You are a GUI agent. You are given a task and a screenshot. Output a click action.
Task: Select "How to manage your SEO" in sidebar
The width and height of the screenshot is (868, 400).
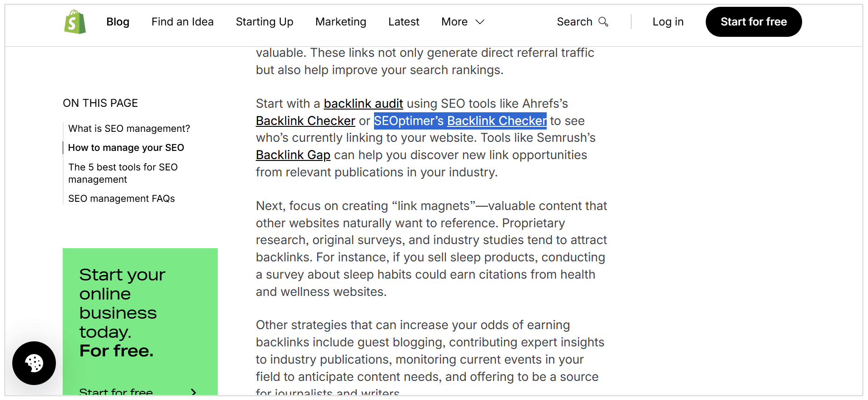[x=126, y=147]
